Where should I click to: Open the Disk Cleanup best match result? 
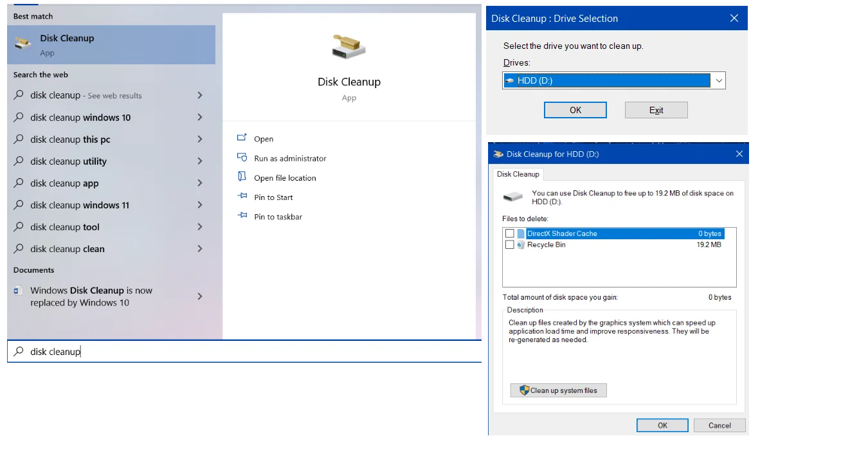pos(111,45)
